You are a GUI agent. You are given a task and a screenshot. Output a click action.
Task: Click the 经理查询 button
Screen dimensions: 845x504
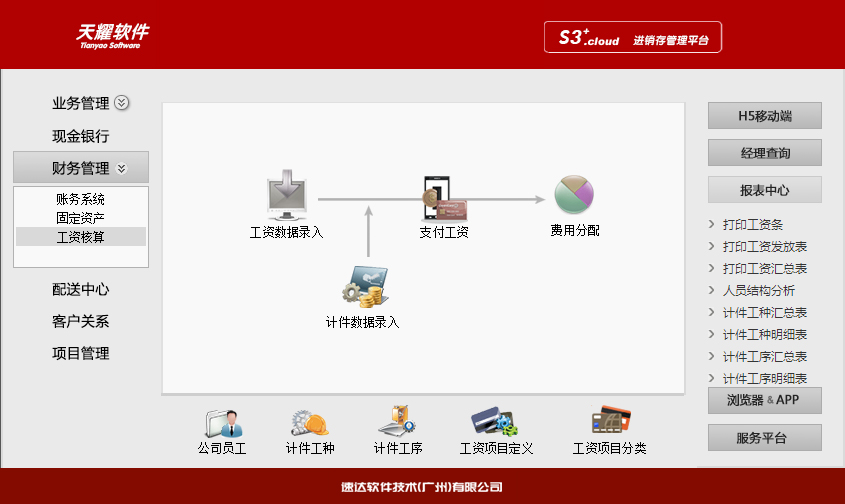[764, 153]
